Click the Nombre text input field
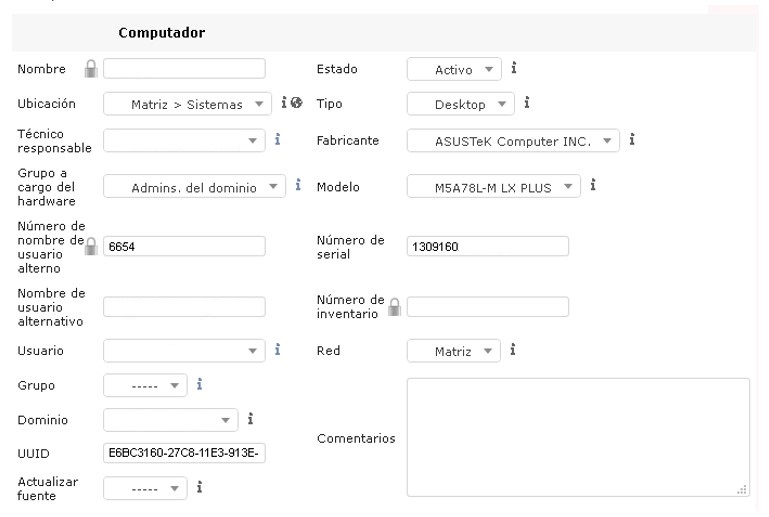The image size is (769, 517). tap(184, 69)
